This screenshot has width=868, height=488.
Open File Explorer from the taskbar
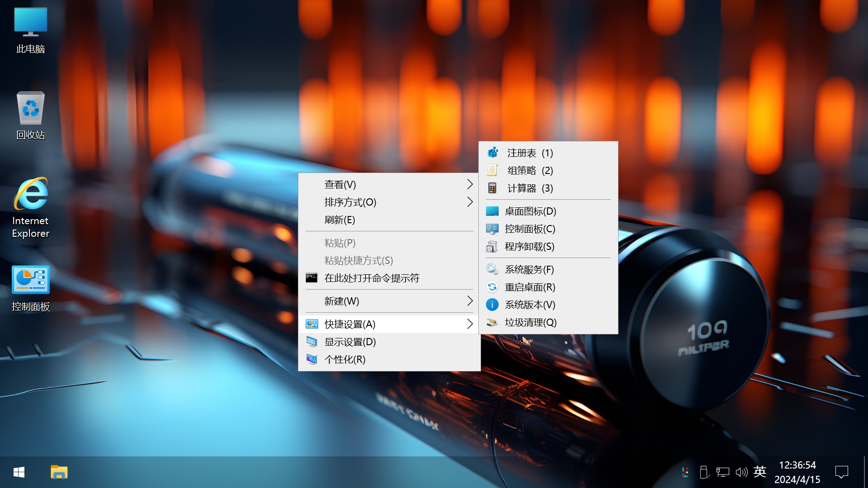coord(59,472)
